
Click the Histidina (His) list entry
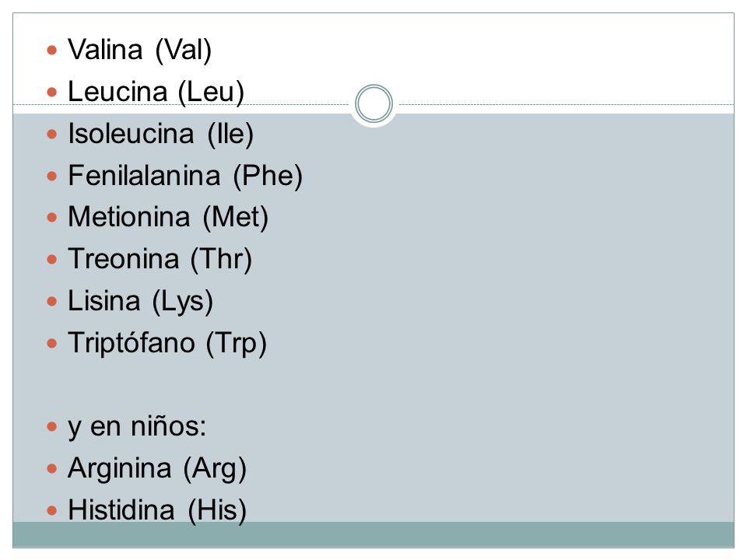157,510
